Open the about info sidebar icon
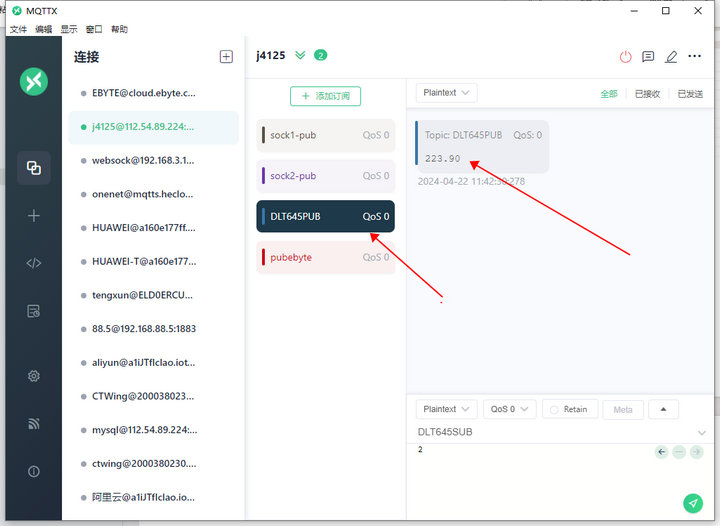 (34, 471)
